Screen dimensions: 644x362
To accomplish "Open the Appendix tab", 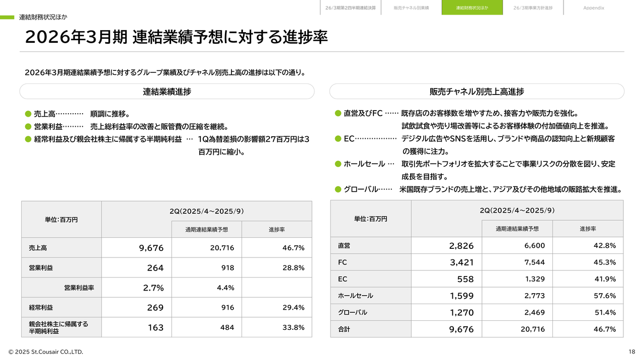I will (594, 8).
